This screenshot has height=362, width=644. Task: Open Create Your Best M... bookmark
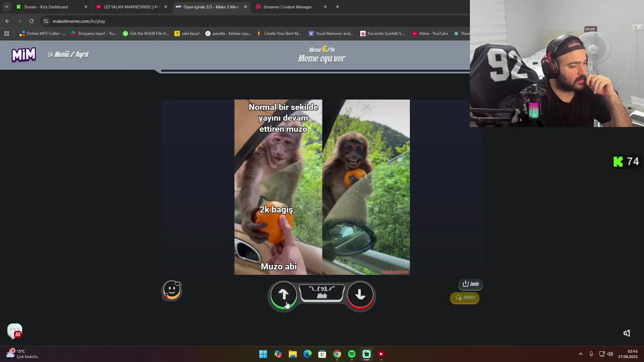[279, 34]
